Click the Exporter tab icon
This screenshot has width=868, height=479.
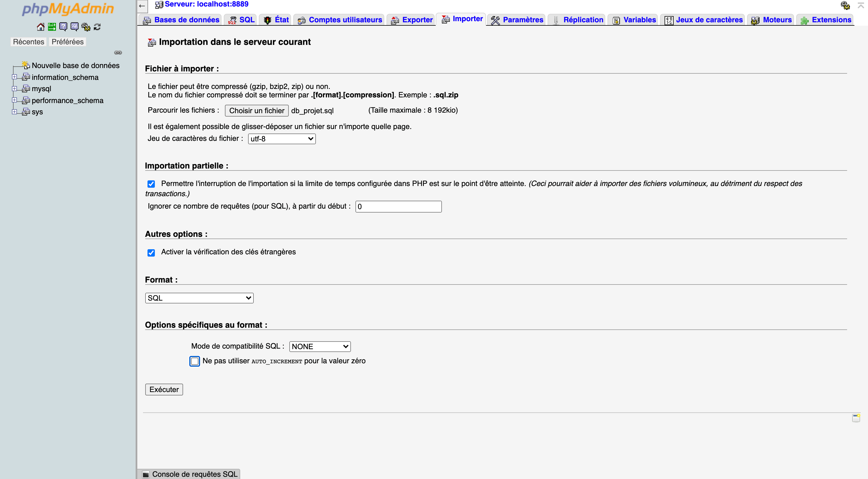[393, 20]
